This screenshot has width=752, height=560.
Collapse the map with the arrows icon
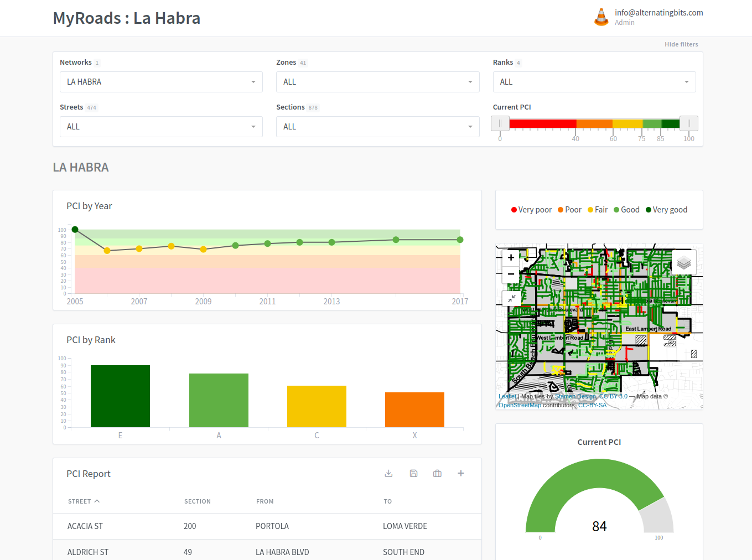pyautogui.click(x=512, y=299)
